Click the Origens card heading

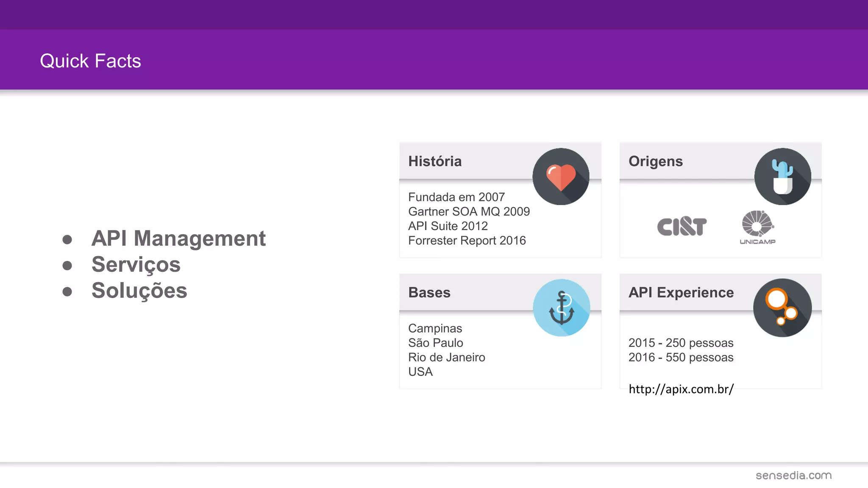656,161
